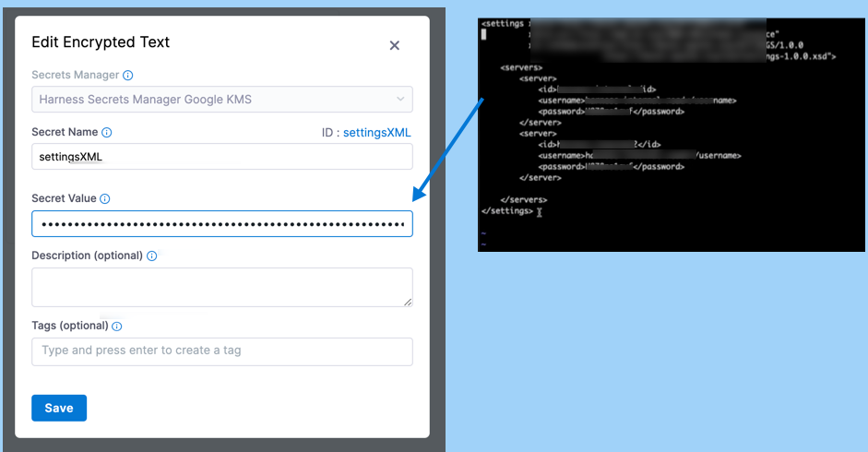
Task: Focus the Secret Name field containing settingsXML
Action: pyautogui.click(x=221, y=157)
